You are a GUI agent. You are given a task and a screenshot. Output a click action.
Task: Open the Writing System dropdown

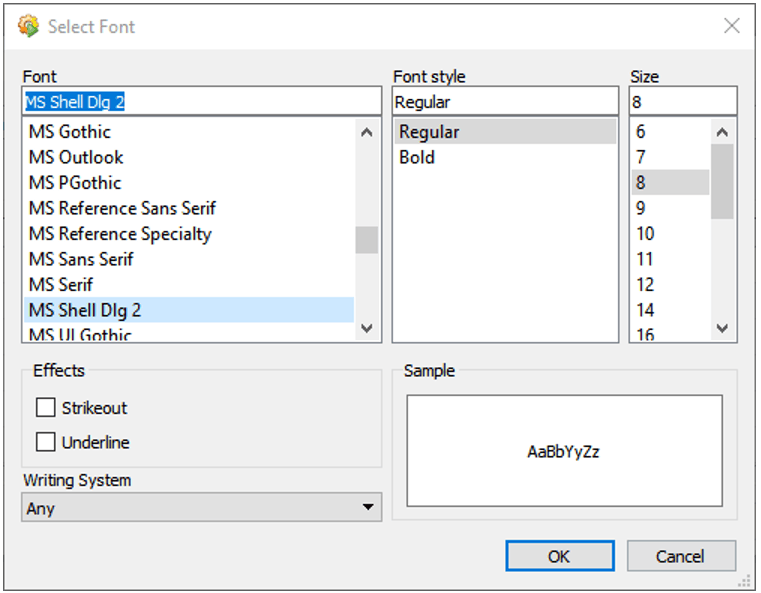pyautogui.click(x=201, y=508)
